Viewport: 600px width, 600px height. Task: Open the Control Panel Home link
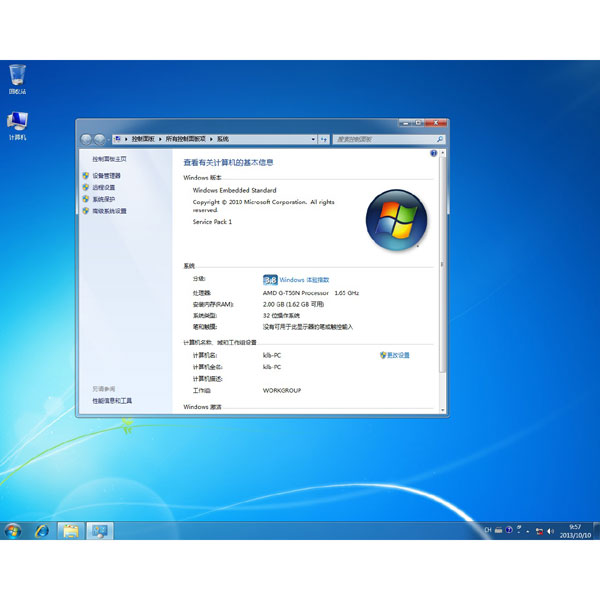pos(109,159)
